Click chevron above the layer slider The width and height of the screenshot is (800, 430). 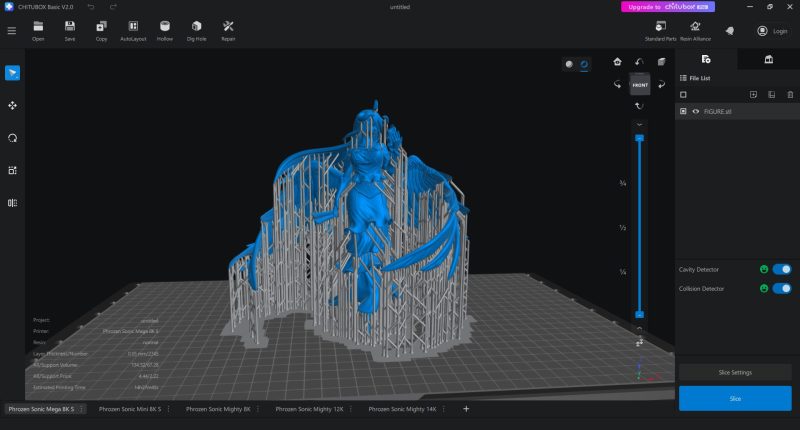coord(639,124)
